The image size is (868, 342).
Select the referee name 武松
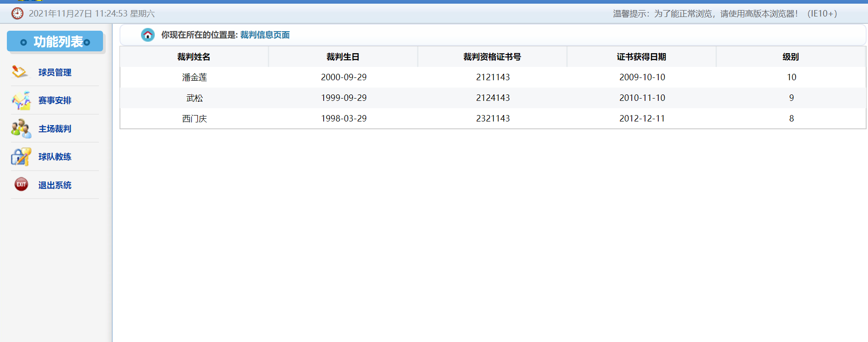pos(195,98)
